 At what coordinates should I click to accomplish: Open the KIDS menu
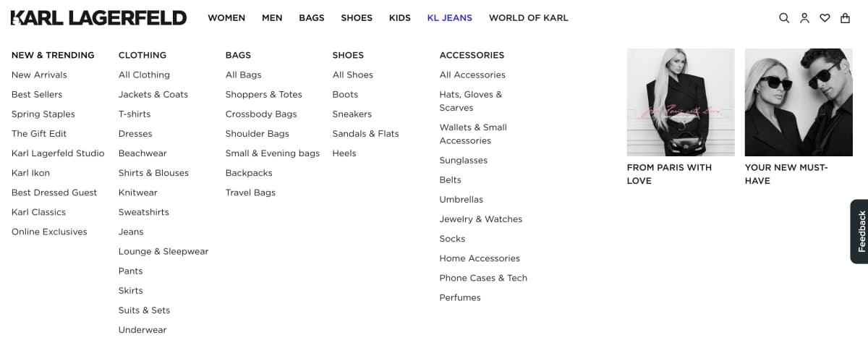[x=399, y=18]
